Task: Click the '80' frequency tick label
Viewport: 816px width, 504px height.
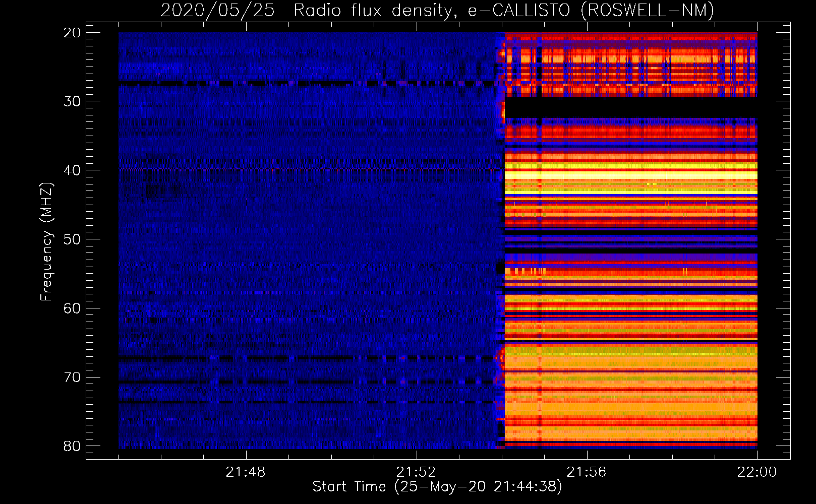Action: click(72, 447)
